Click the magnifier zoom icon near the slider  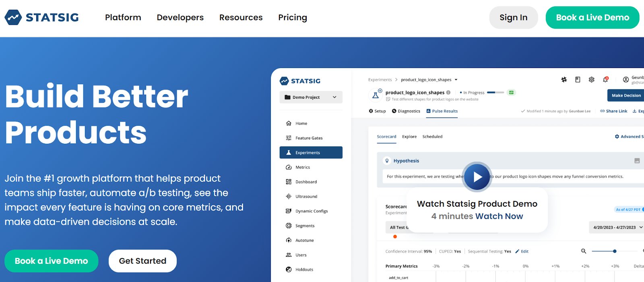[584, 251]
